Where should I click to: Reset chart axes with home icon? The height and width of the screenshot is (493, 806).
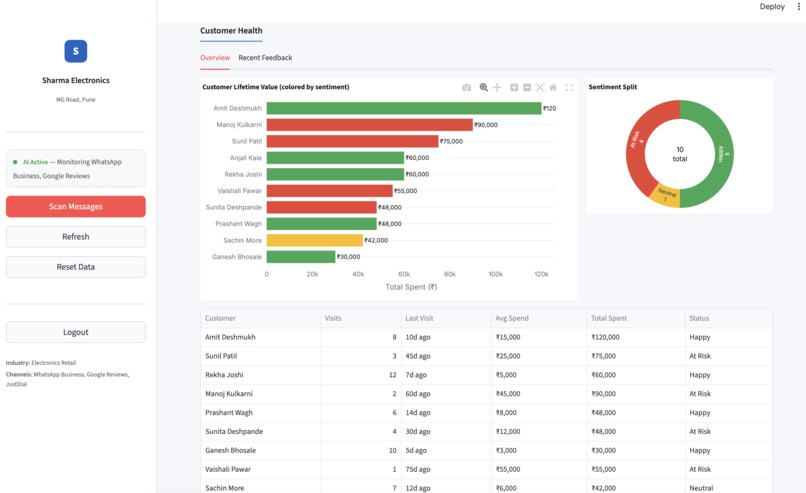(x=553, y=87)
